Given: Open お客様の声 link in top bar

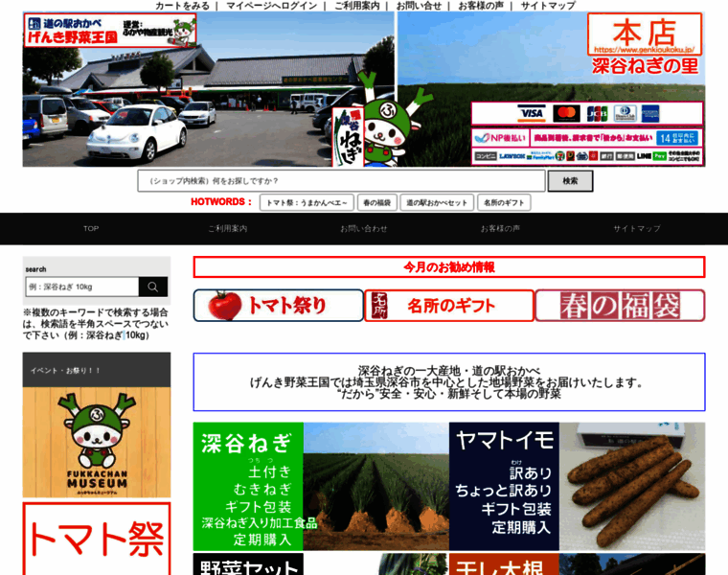Looking at the screenshot, I should pyautogui.click(x=481, y=6).
